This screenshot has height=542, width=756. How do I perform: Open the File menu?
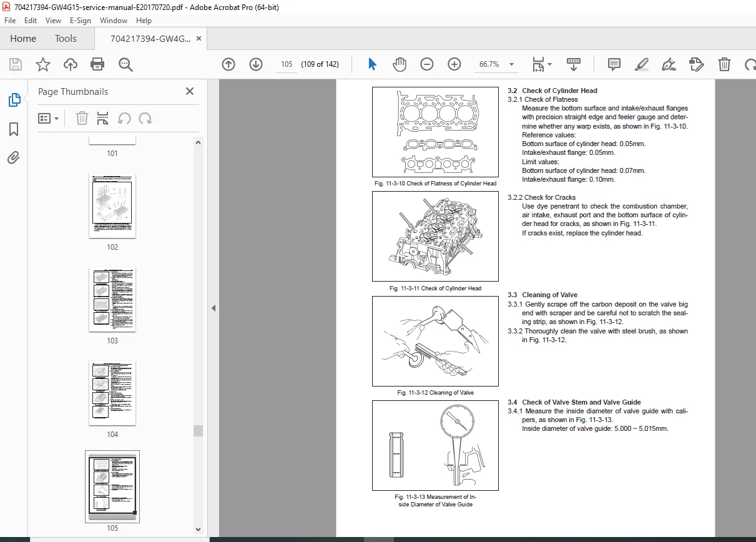[11, 21]
